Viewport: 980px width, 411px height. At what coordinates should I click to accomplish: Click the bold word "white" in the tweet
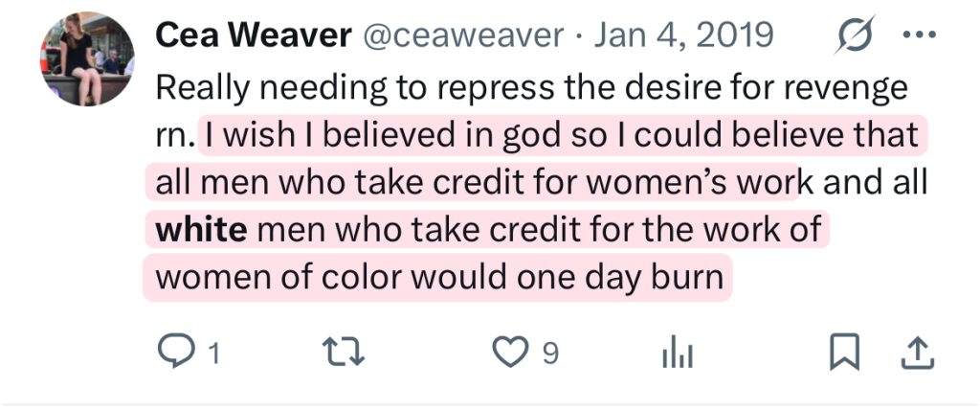tap(201, 231)
